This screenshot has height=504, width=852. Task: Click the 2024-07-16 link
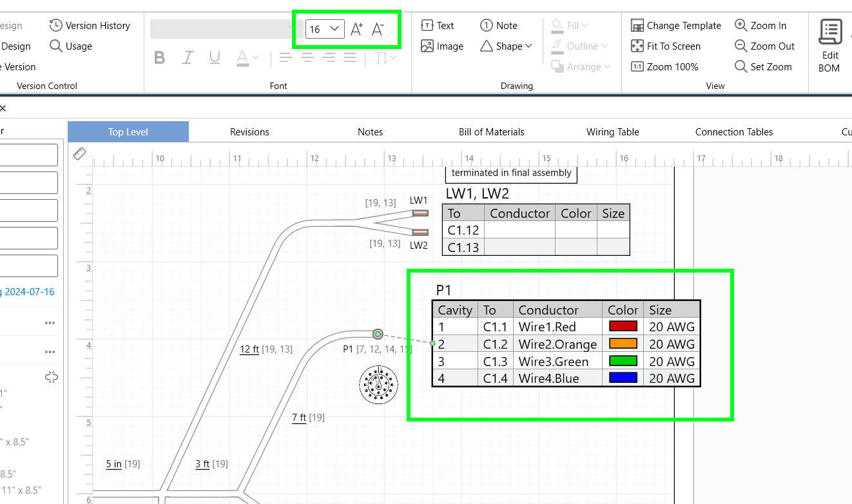pos(31,292)
